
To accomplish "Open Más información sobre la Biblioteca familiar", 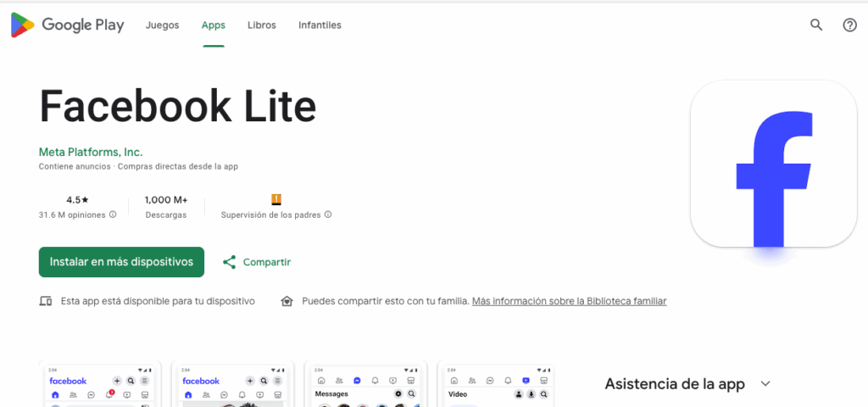I will 569,301.
